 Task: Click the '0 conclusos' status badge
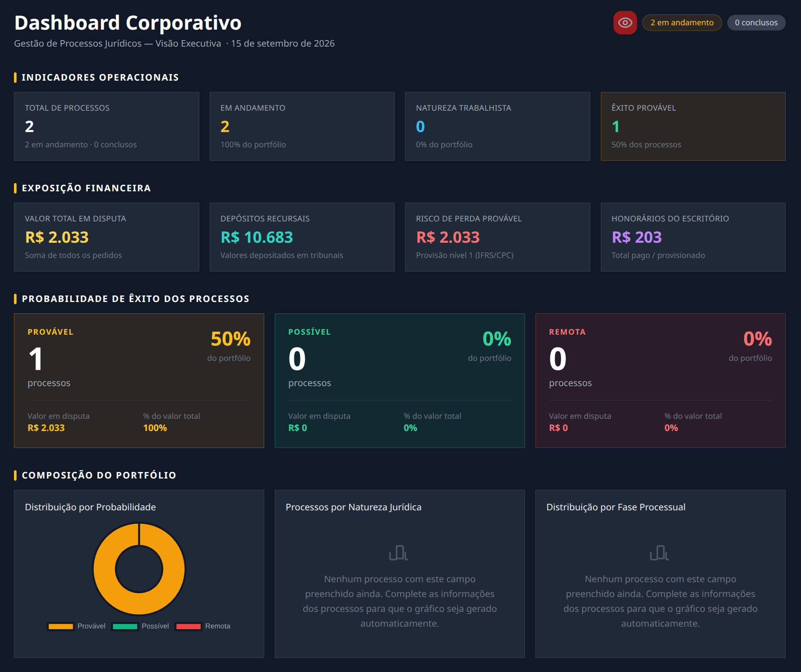(756, 23)
